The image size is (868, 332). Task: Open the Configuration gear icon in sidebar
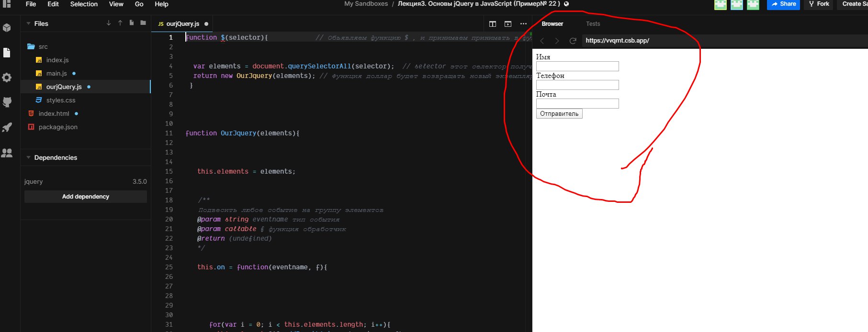pos(7,77)
